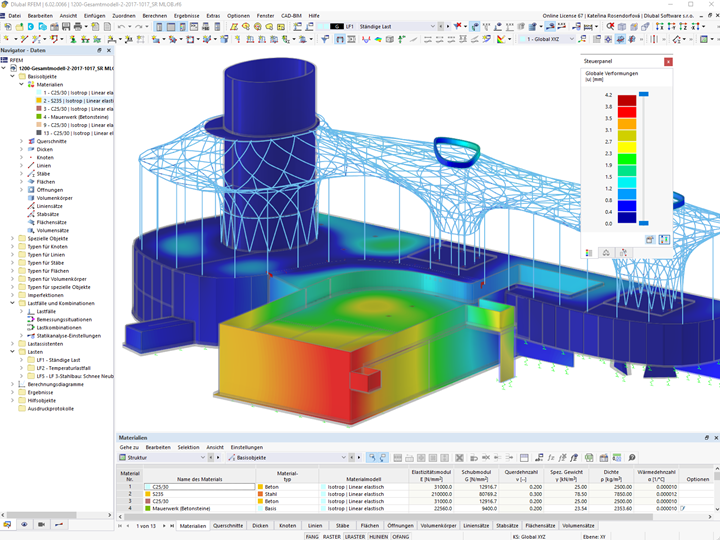Toggle the pin button on Navigator panel header
Image resolution: width=720 pixels, height=540 pixels.
pos(99,50)
